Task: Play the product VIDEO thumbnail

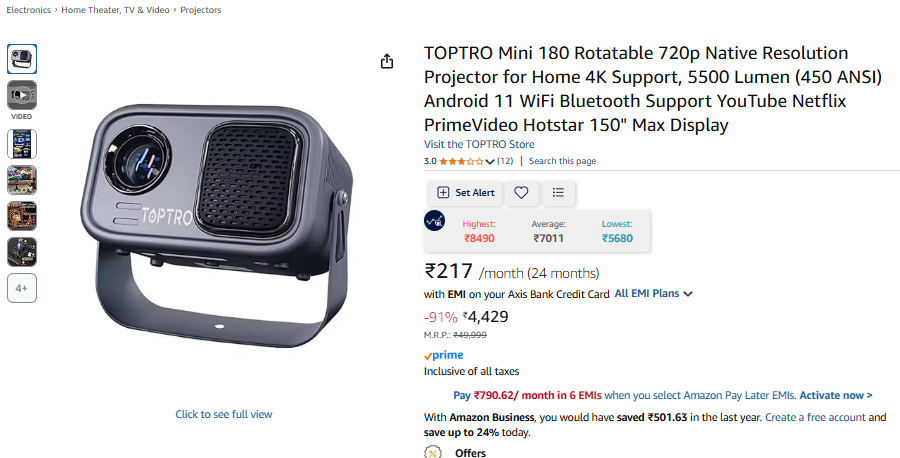Action: 22,95
